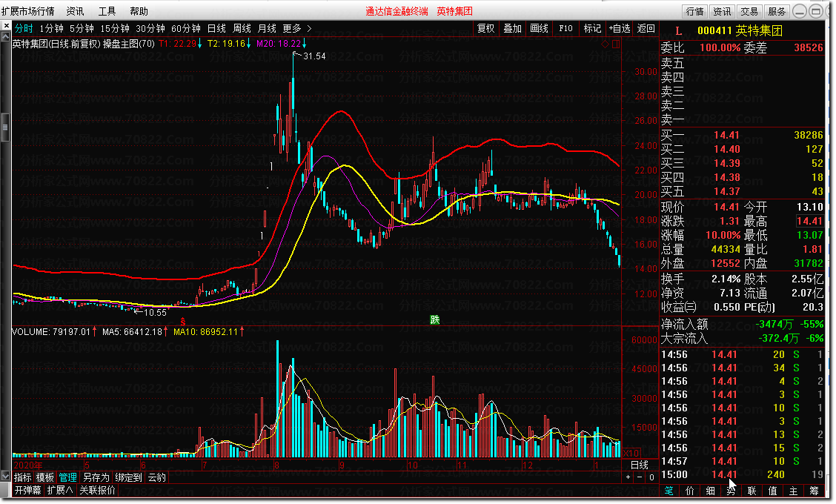Add stock with +自选 button
836x504 pixels.
(x=620, y=28)
